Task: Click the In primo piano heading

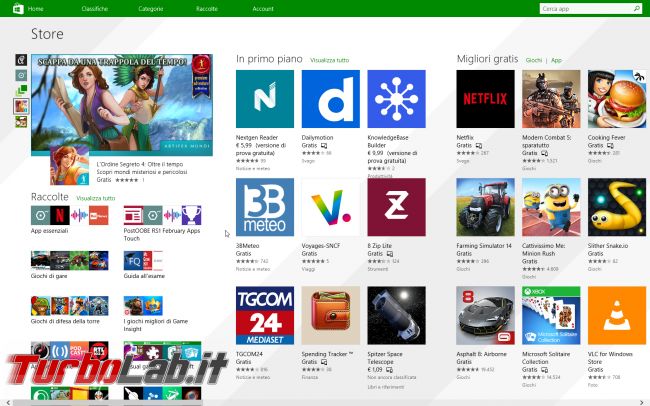Action: (x=269, y=59)
